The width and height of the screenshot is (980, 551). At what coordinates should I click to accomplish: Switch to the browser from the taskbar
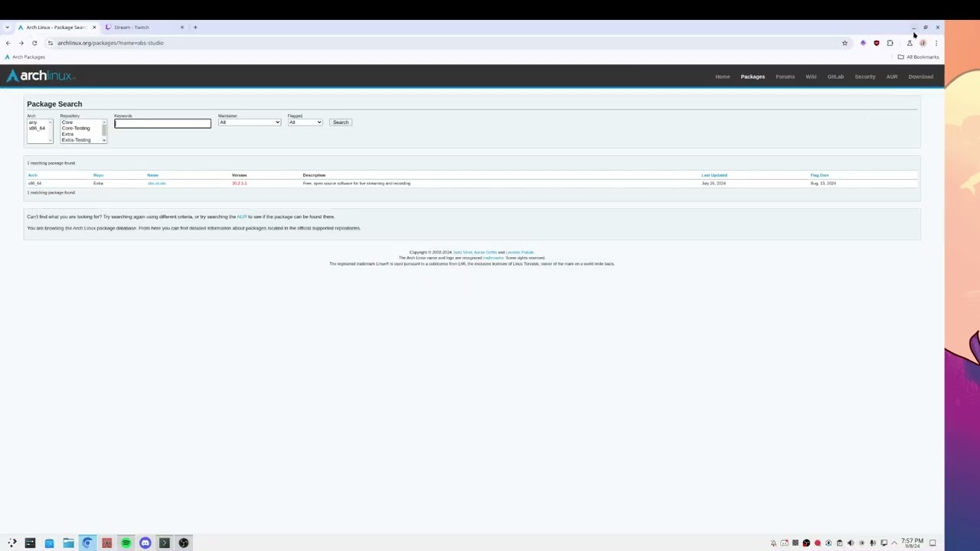coord(87,543)
